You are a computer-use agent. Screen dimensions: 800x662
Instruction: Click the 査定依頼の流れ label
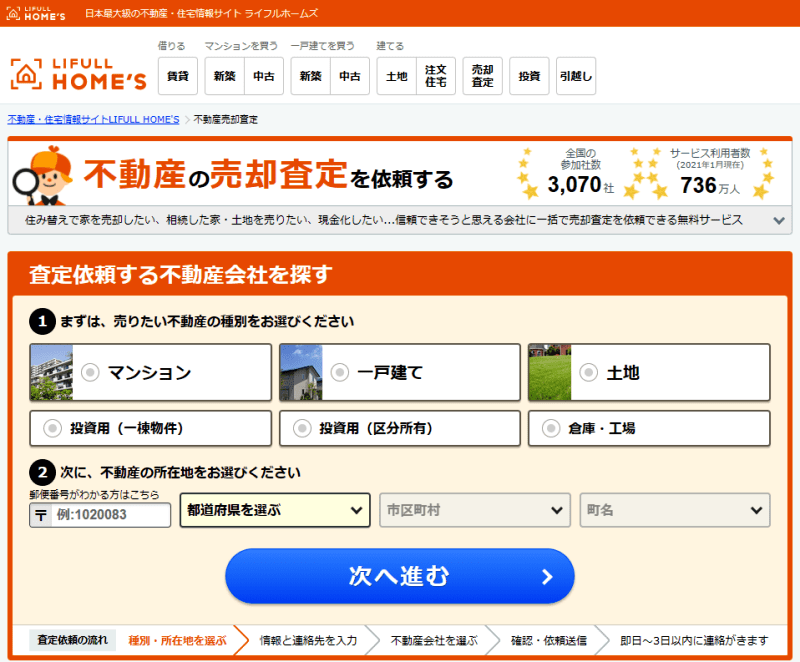click(x=72, y=640)
